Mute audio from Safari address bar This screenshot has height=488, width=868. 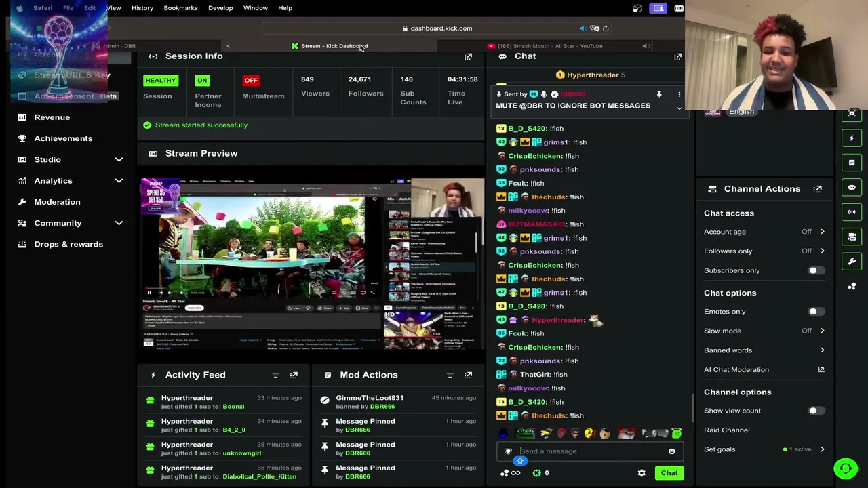point(583,28)
